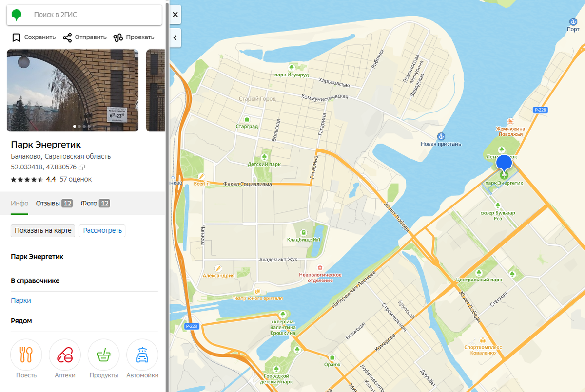585x392 pixels.
Task: Click the Сохранить button
Action: coord(34,37)
